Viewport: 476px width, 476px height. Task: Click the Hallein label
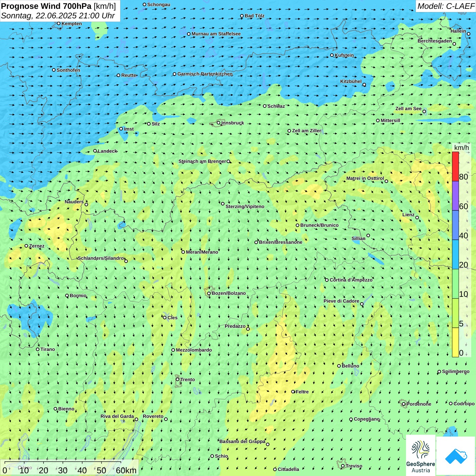point(458,31)
